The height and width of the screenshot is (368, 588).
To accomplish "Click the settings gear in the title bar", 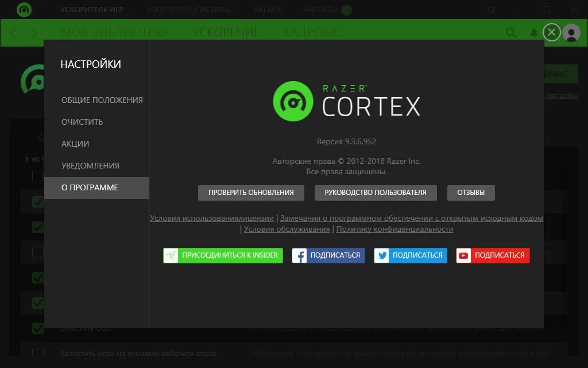I will 491,10.
